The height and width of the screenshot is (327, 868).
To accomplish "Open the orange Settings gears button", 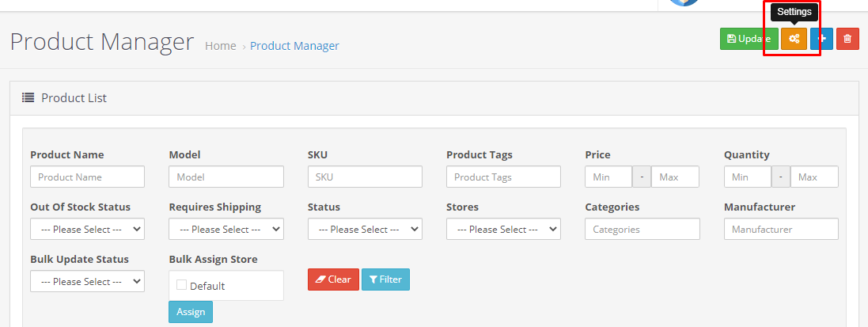I will point(794,39).
